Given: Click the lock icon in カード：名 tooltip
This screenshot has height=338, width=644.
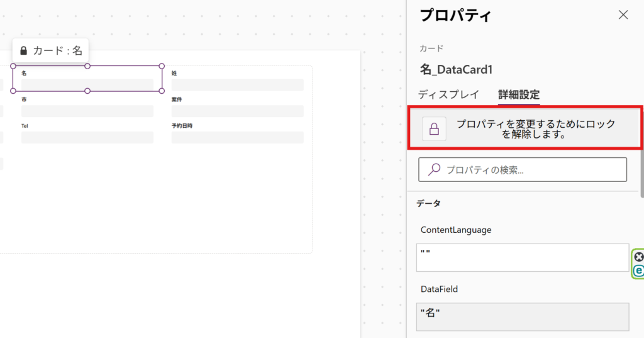Looking at the screenshot, I should (23, 50).
